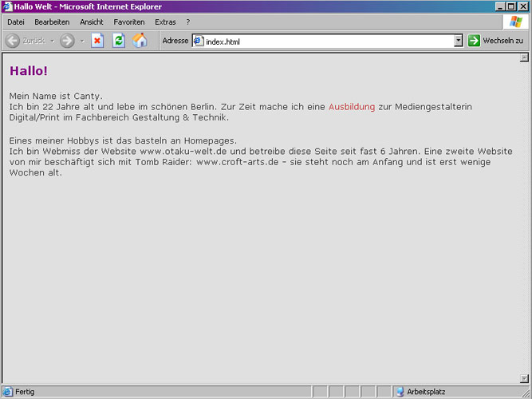
Task: Click the scrollbar up arrow
Action: 524,57
